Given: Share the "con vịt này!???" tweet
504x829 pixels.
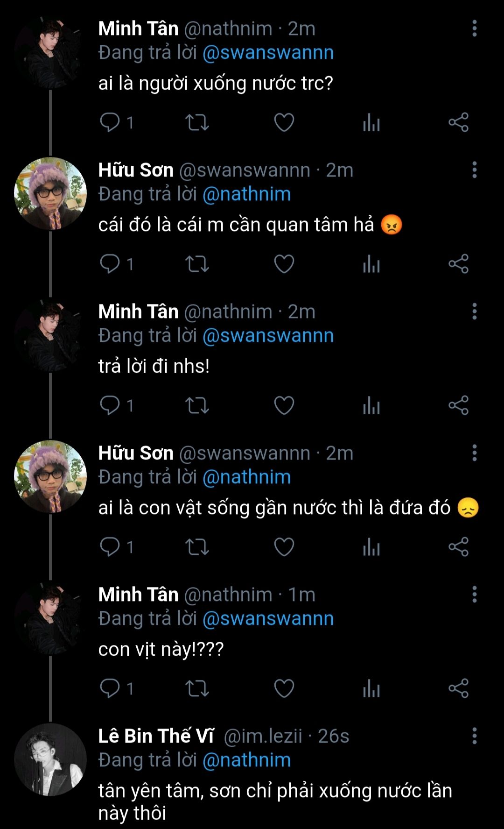Looking at the screenshot, I should pos(458,688).
